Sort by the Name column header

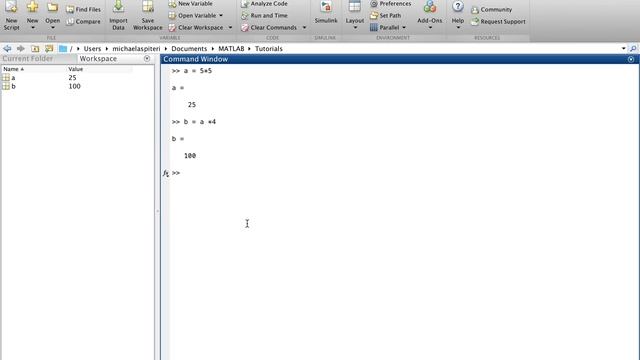pyautogui.click(x=13, y=69)
